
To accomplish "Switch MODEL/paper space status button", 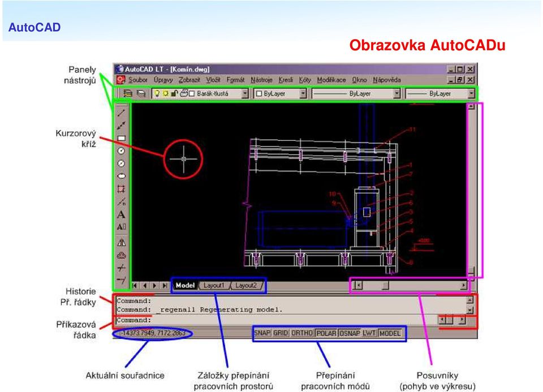I will (x=390, y=333).
